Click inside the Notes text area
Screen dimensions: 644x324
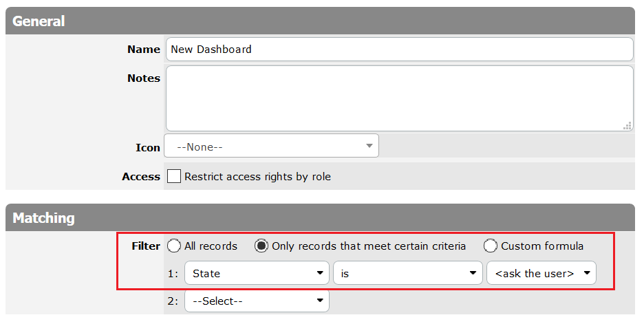coord(399,98)
